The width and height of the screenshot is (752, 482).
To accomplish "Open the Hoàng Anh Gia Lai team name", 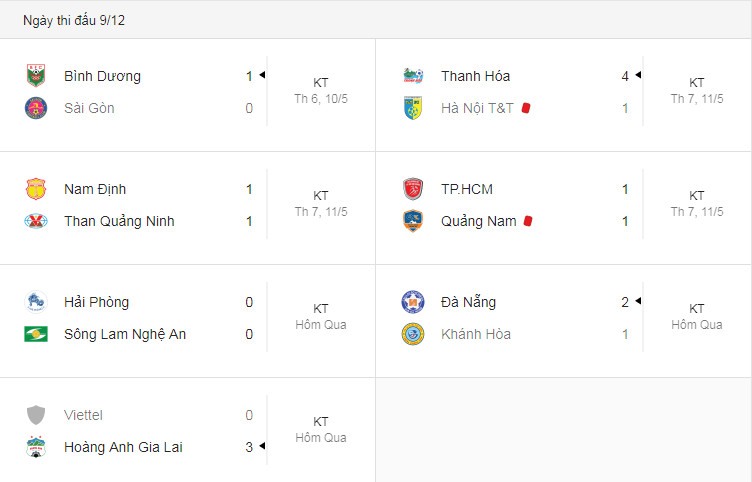I will 123,447.
